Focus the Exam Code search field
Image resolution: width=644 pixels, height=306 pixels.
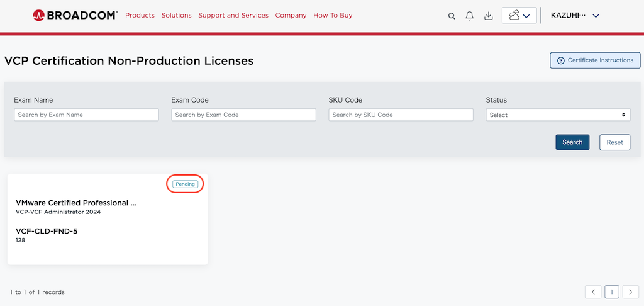[x=243, y=115]
